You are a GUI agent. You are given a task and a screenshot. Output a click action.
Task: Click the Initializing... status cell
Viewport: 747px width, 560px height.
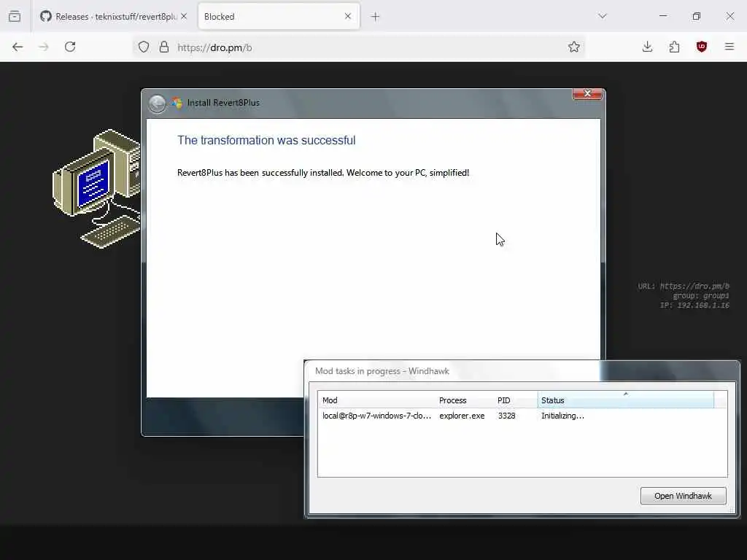[x=562, y=416]
